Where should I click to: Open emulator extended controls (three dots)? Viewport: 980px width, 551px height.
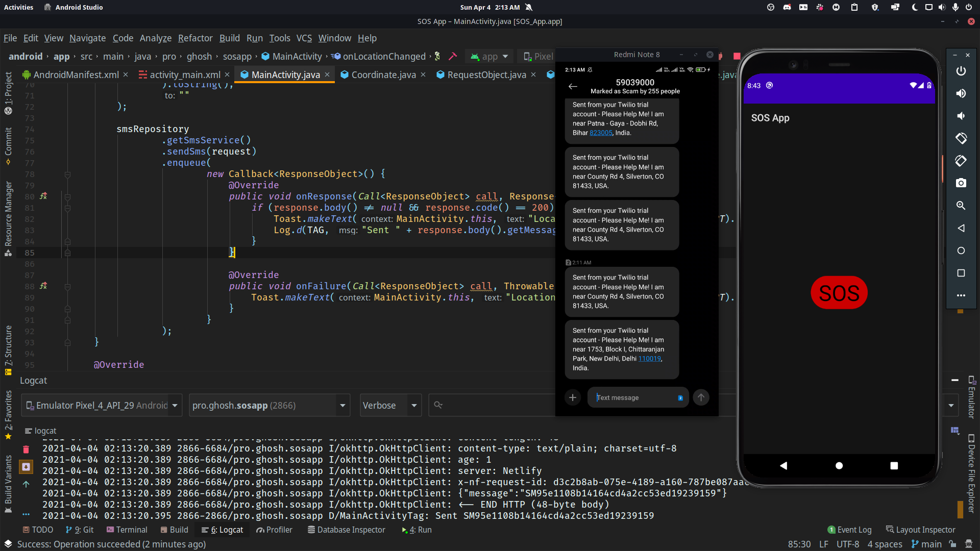pos(961,295)
